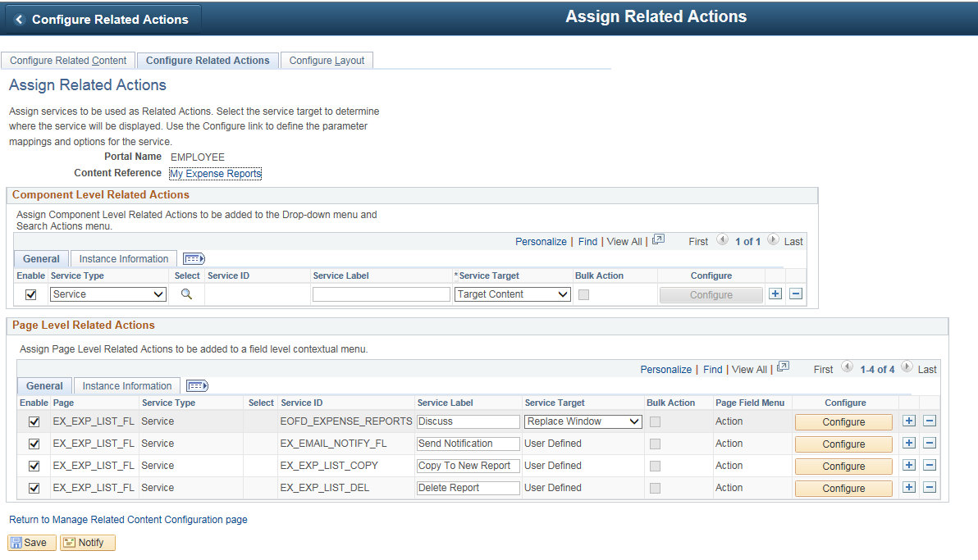Viewport: 978px width, 560px height.
Task: Open the My Expense Reports link
Action: click(215, 173)
